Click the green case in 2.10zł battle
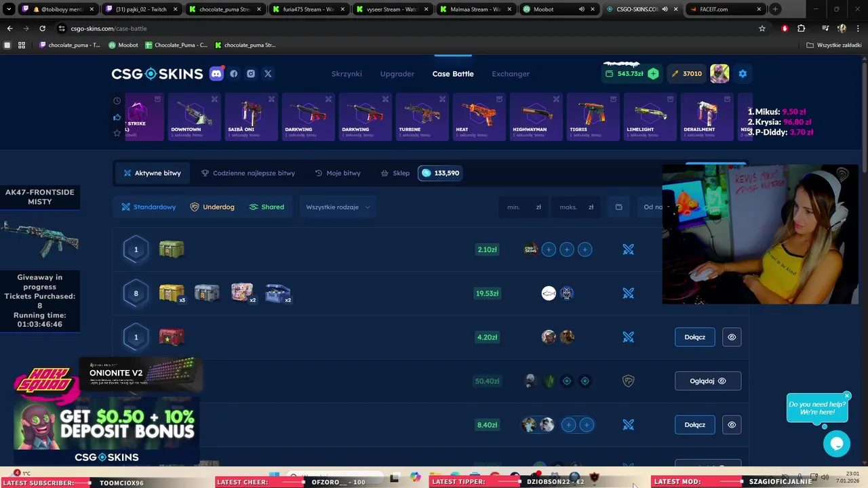868x488 pixels. 172,249
